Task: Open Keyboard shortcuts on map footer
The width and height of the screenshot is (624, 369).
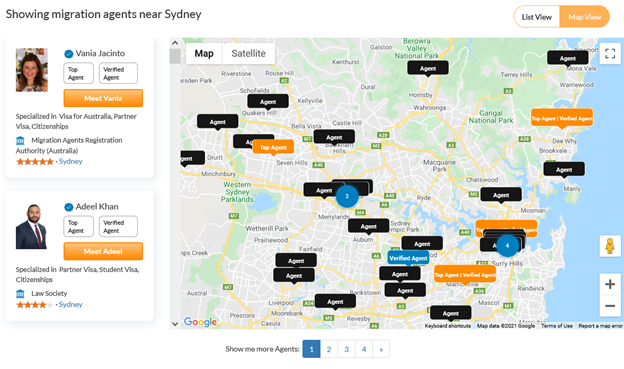Action: click(448, 326)
